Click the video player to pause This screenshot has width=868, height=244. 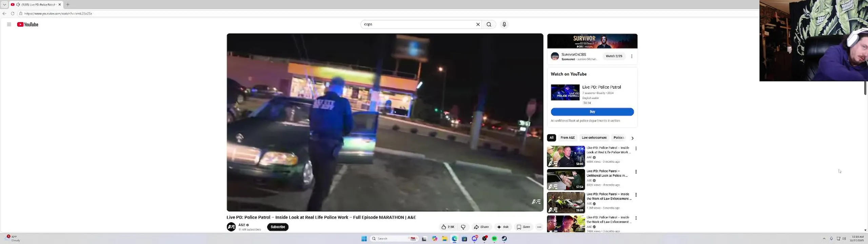(385, 122)
